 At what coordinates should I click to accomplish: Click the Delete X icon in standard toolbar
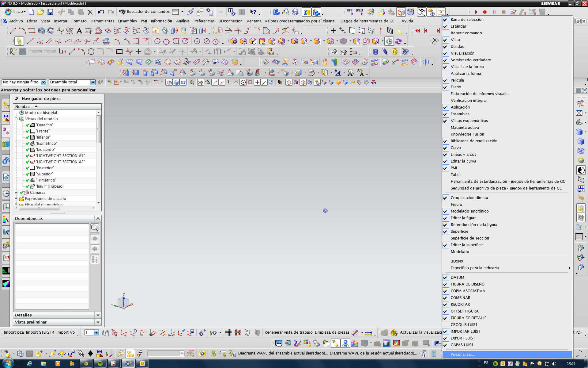pyautogui.click(x=90, y=12)
